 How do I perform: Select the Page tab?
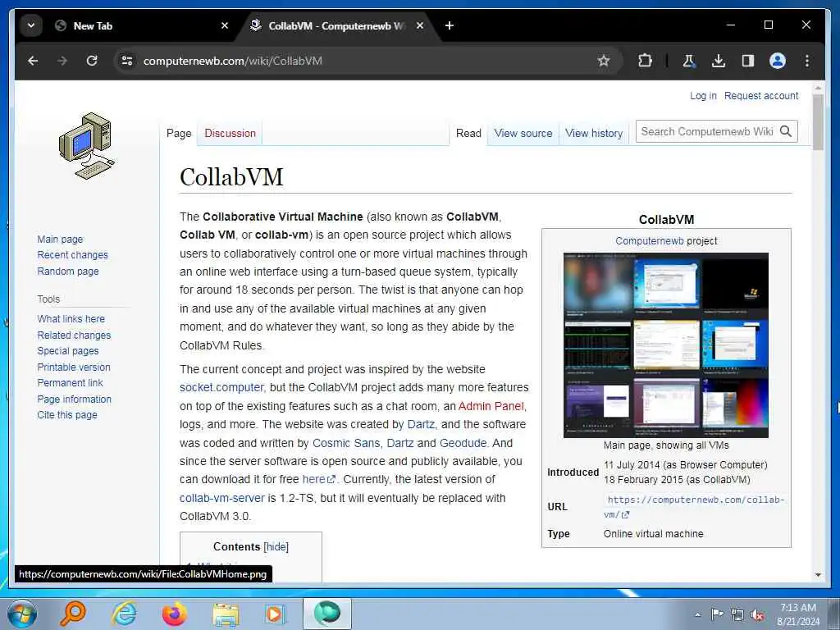178,134
